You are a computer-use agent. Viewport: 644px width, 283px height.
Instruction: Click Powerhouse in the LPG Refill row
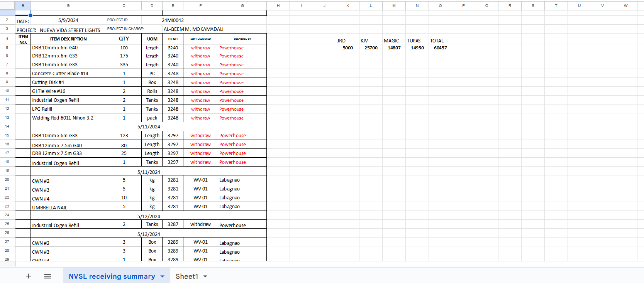[242, 109]
